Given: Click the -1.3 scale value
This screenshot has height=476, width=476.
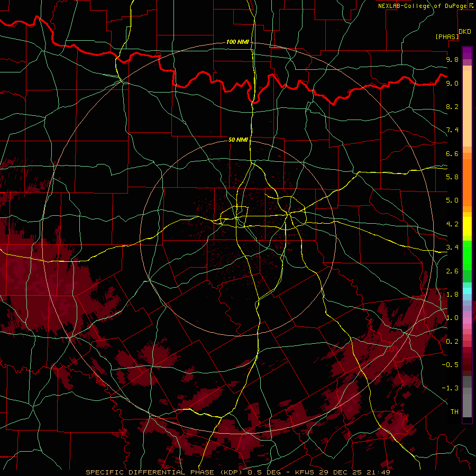Looking at the screenshot, I should (450, 388).
